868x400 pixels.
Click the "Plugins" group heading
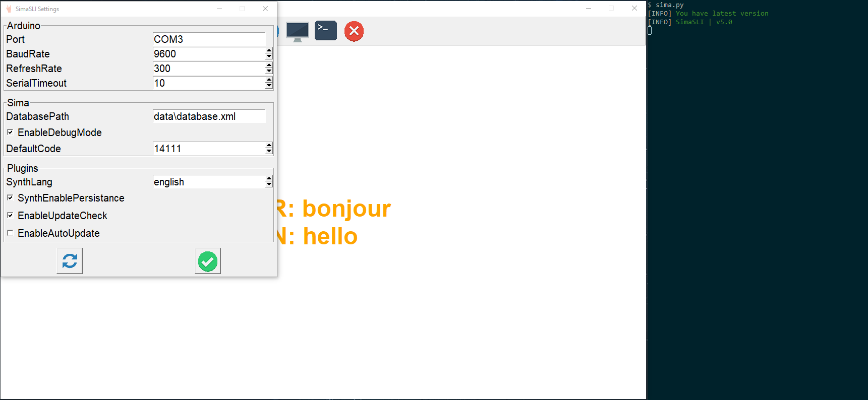tap(23, 168)
